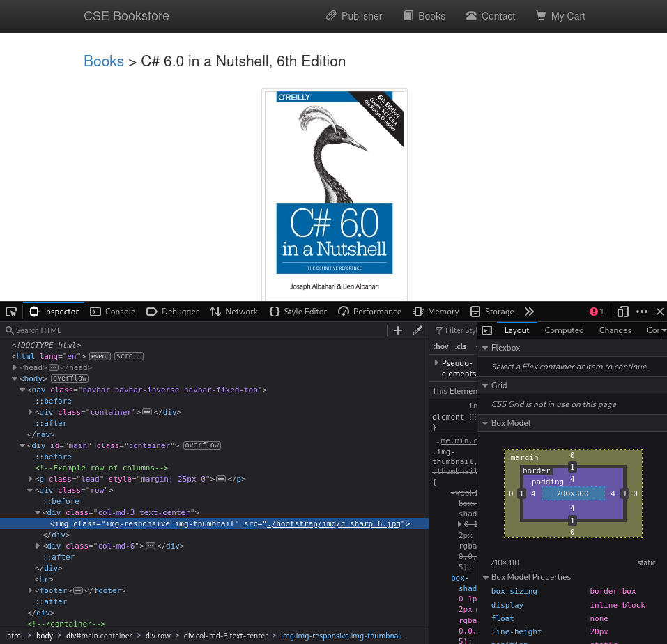667x644 pixels.
Task: Click the 200×300 content size in box model
Action: click(x=573, y=493)
